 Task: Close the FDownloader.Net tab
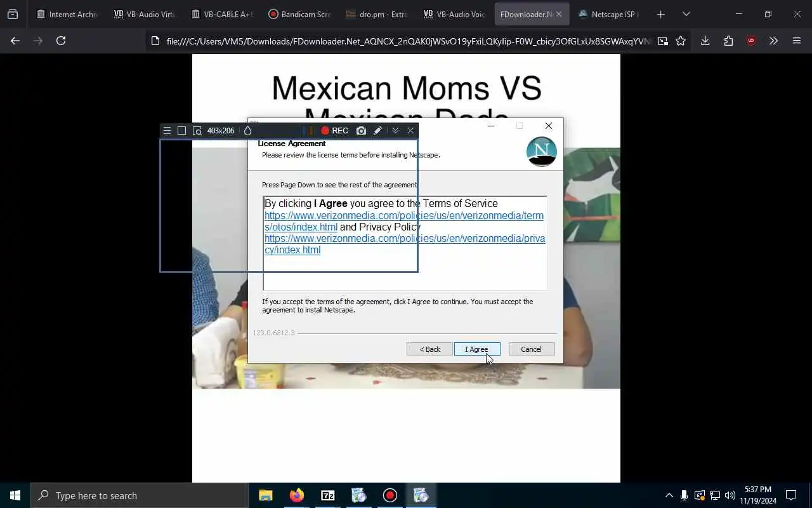coord(559,14)
